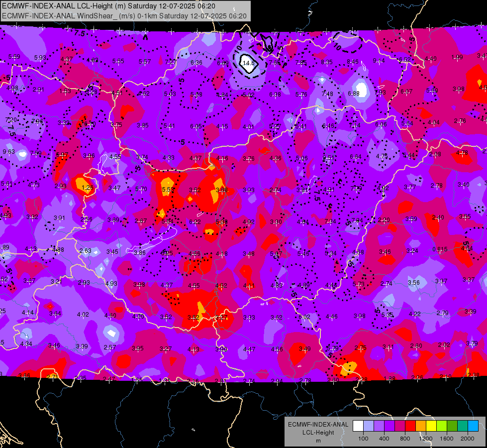Image resolution: width=487 pixels, height=448 pixels.
Task: Click the legend tick label 1200
Action: tap(425, 439)
